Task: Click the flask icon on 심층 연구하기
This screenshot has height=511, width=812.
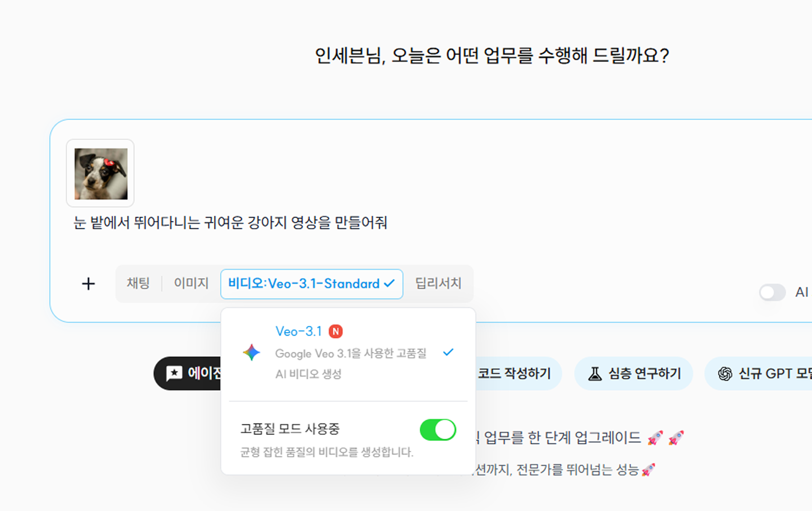Action: point(595,374)
